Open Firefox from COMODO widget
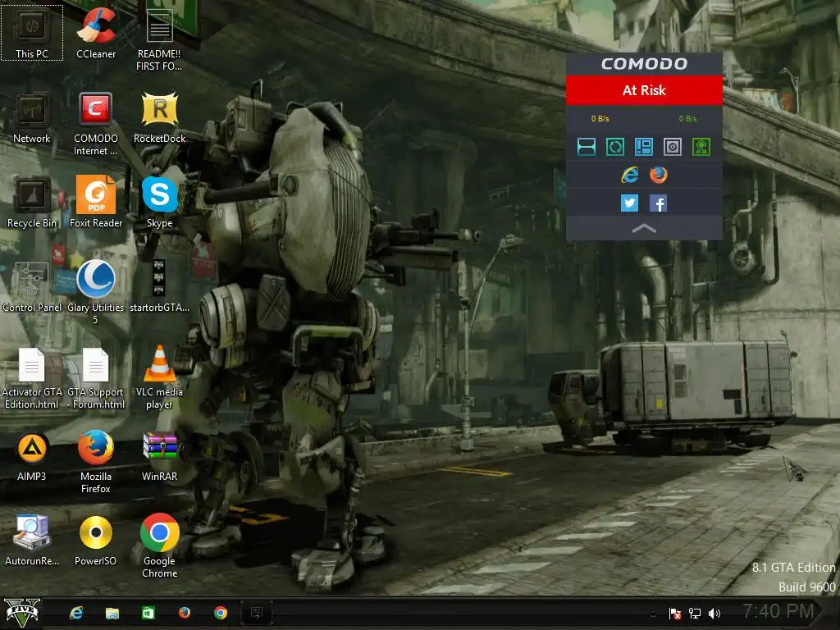The height and width of the screenshot is (630, 840). click(x=659, y=175)
